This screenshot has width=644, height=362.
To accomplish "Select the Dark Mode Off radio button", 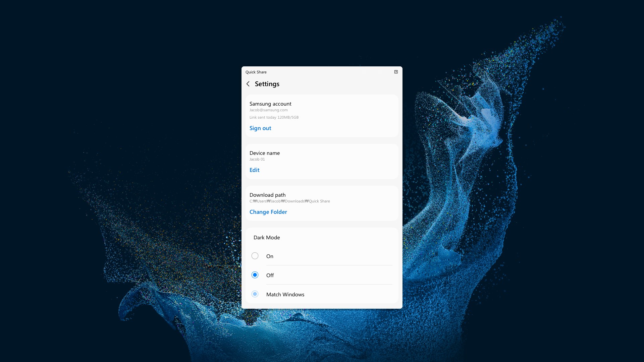I will click(255, 275).
